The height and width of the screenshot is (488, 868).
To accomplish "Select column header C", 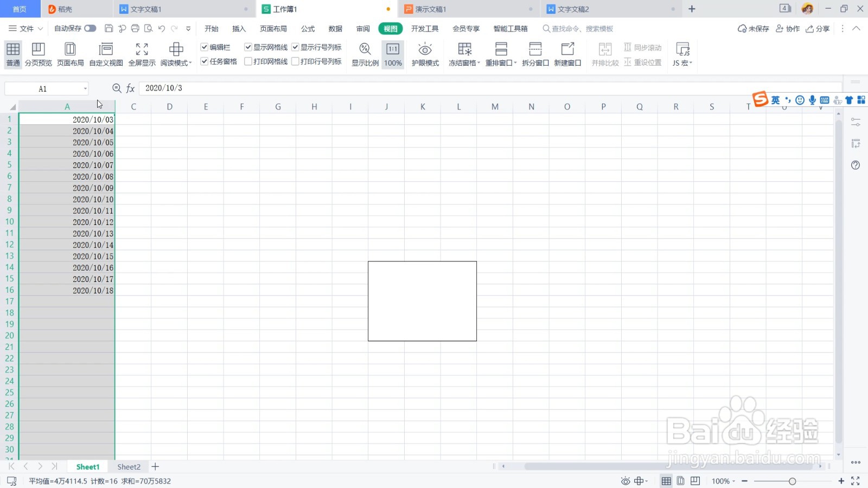I will pyautogui.click(x=133, y=107).
